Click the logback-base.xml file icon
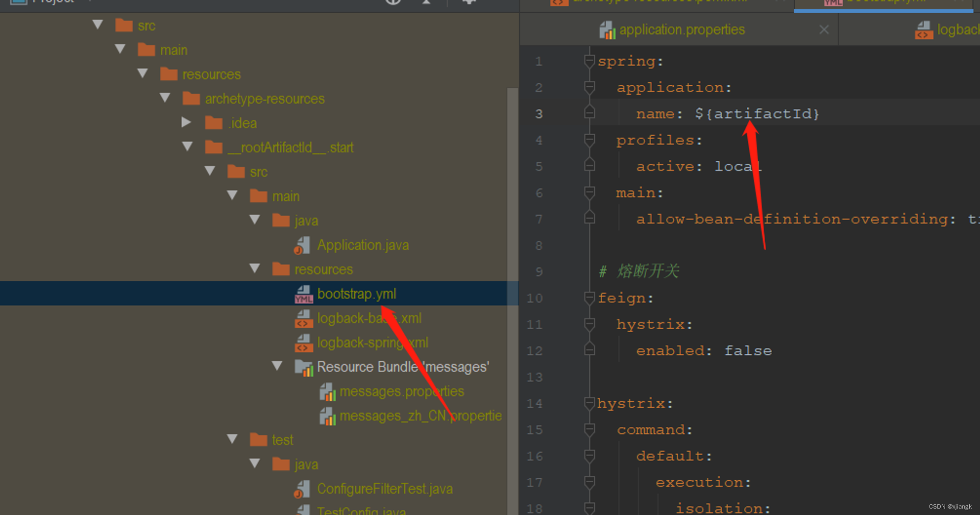The height and width of the screenshot is (515, 980). pyautogui.click(x=303, y=319)
